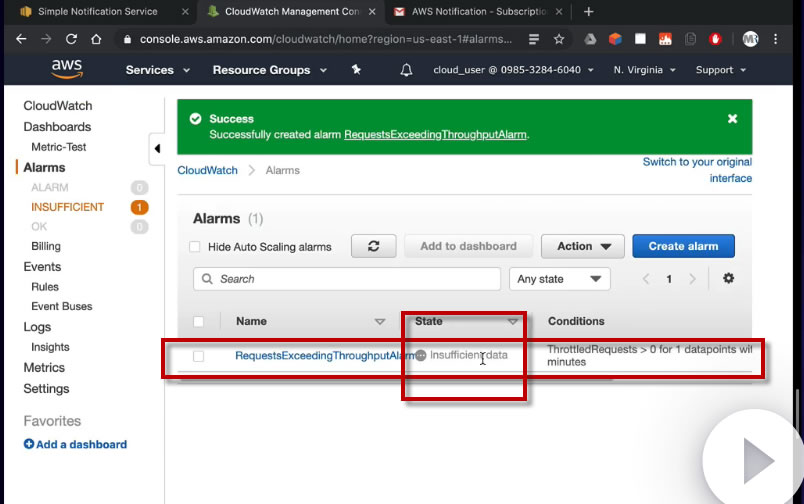804x504 pixels.
Task: Switch to AWS Notification Subscription tab
Action: [479, 11]
